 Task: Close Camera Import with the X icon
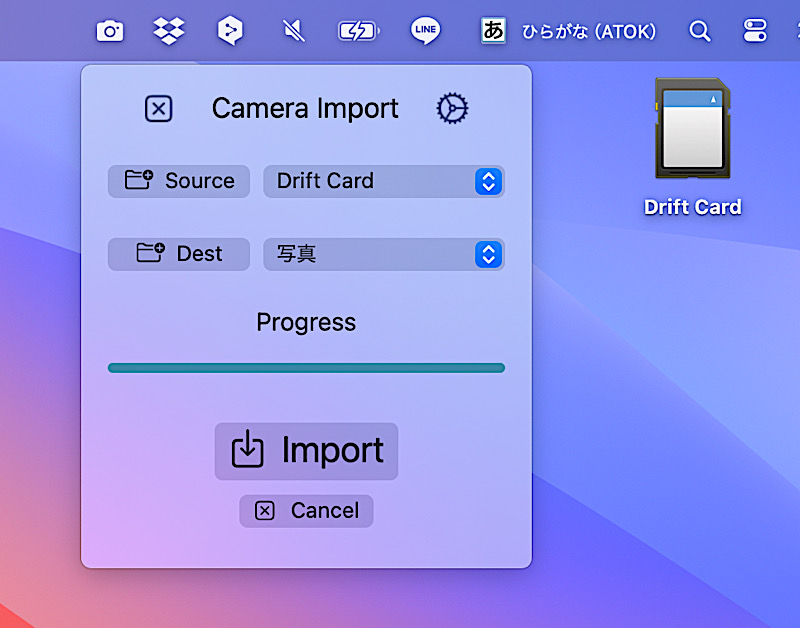pos(158,108)
